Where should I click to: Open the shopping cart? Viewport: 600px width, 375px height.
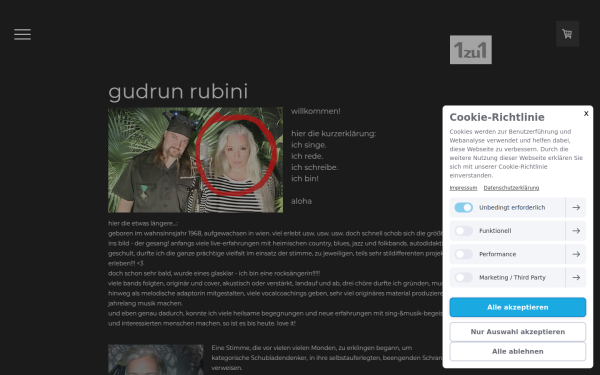567,34
